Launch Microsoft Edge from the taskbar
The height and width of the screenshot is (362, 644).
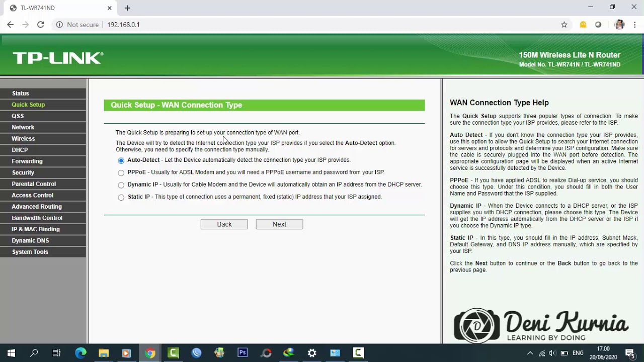click(x=80, y=353)
